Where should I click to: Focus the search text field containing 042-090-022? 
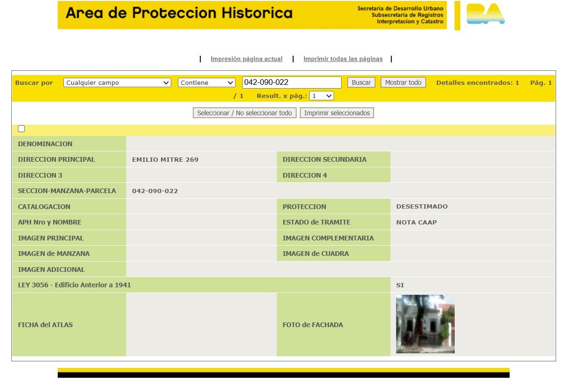click(291, 82)
